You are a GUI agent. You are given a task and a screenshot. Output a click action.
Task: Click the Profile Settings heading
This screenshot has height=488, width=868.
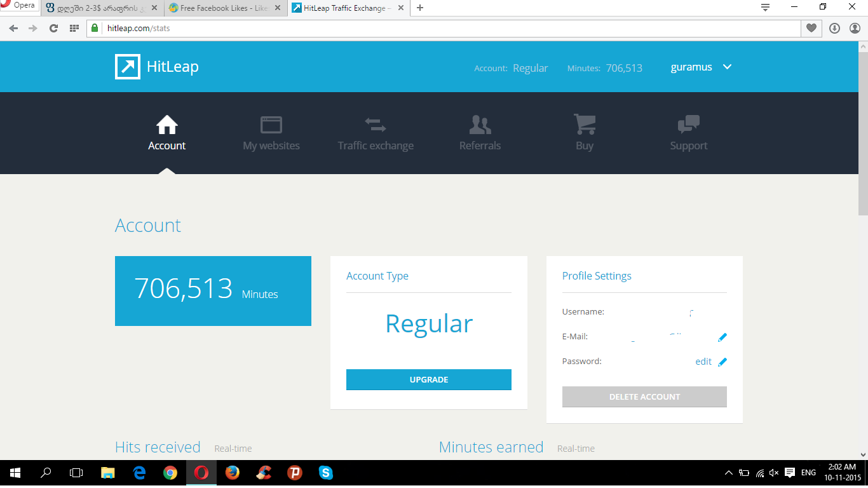[597, 276]
